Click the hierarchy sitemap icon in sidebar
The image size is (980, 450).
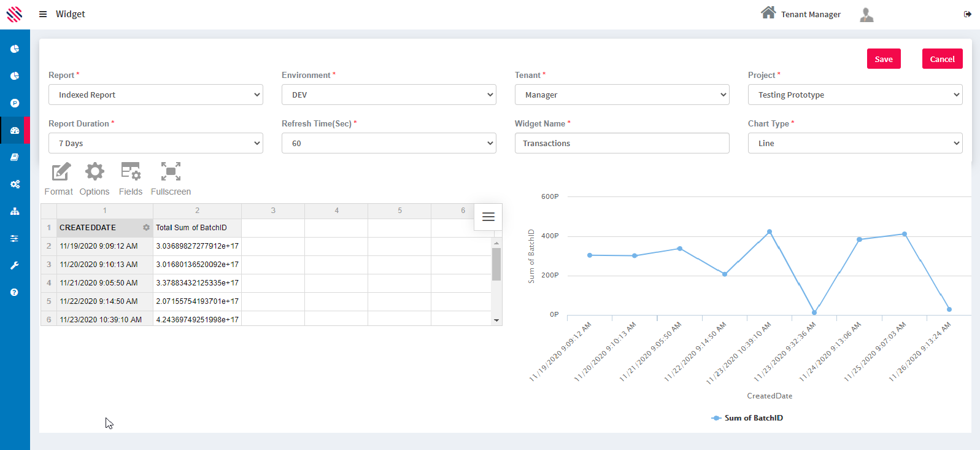tap(15, 211)
